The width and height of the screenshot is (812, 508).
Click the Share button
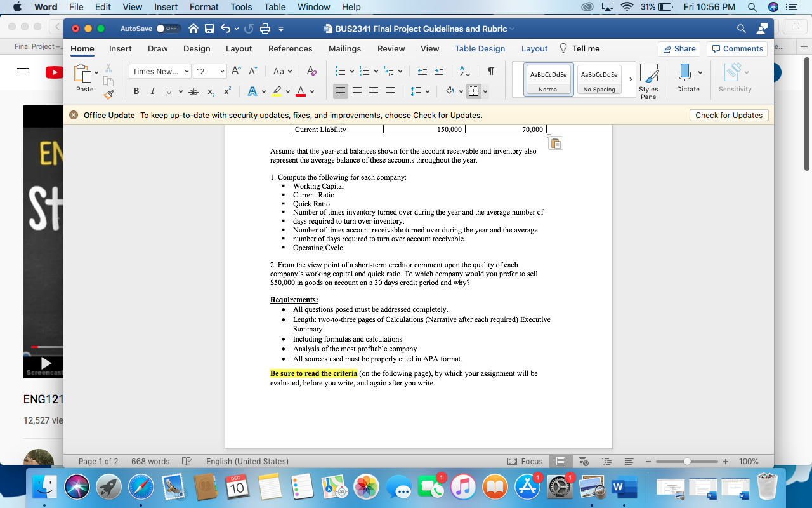(x=679, y=48)
